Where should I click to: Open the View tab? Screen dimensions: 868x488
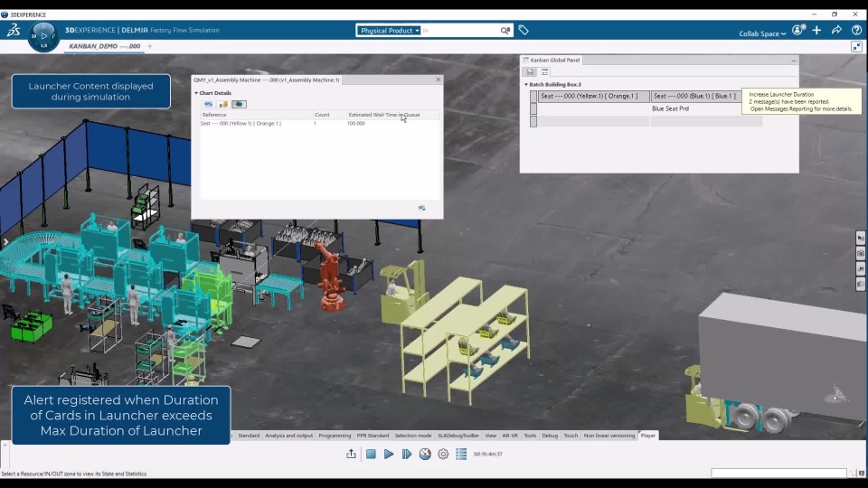[x=490, y=436]
